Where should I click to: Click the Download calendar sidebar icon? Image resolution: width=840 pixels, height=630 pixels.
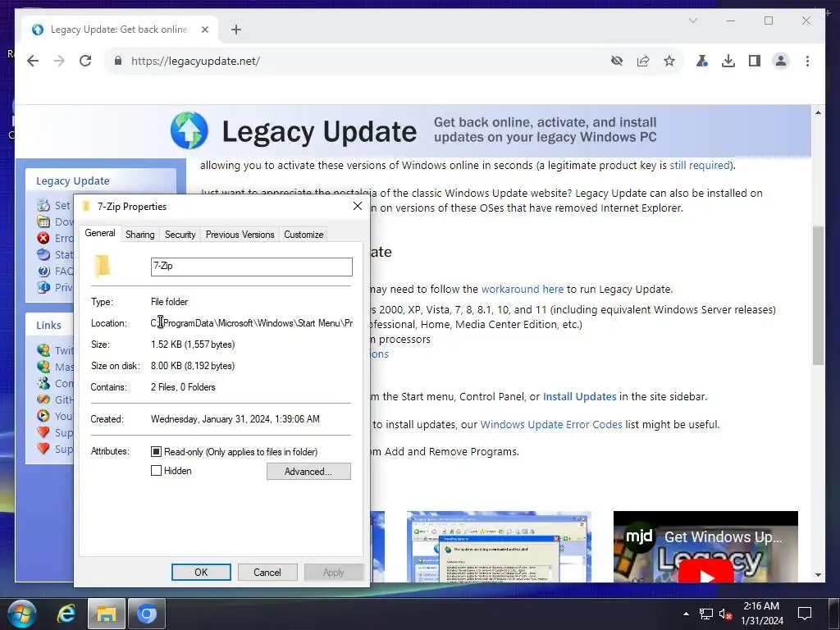coord(43,221)
